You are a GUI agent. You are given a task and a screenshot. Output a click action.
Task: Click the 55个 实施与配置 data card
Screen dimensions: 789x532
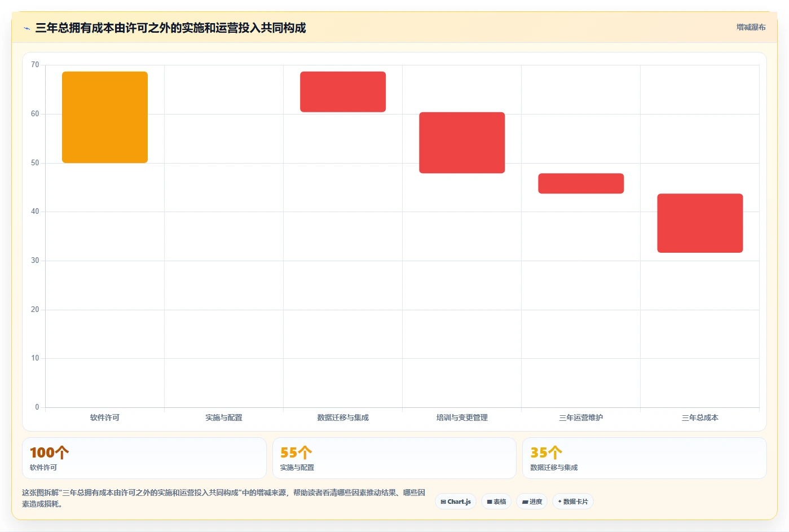click(394, 458)
